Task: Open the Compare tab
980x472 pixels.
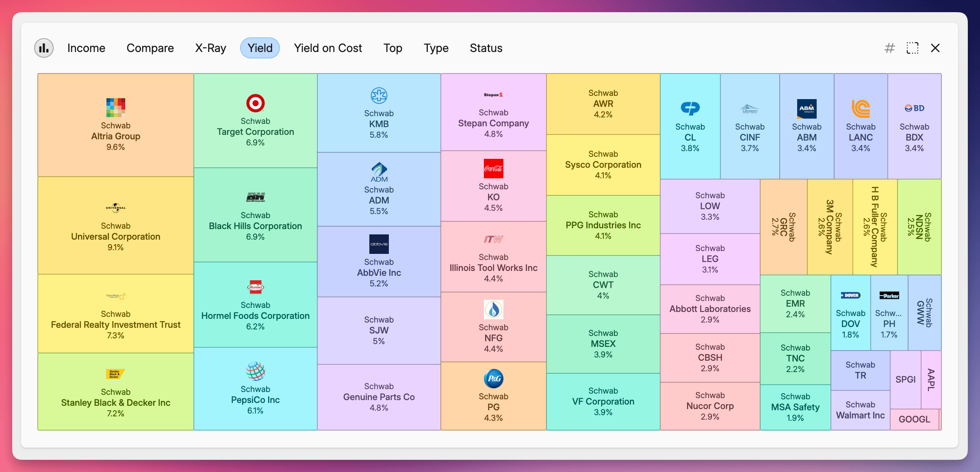Action: [x=150, y=48]
